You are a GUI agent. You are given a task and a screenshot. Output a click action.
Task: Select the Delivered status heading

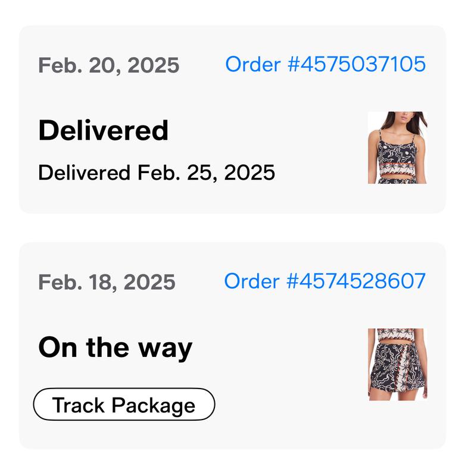tap(103, 130)
